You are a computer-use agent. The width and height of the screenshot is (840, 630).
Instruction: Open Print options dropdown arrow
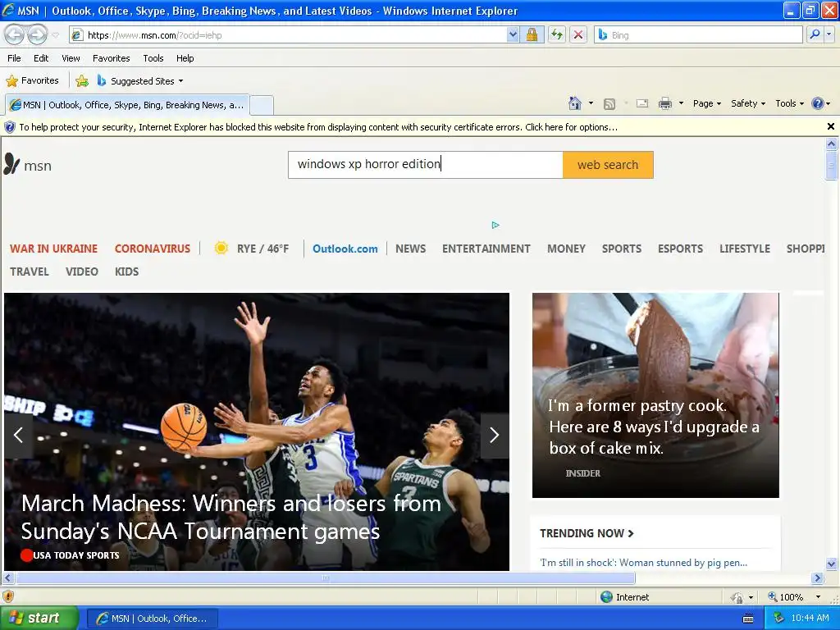(x=681, y=103)
